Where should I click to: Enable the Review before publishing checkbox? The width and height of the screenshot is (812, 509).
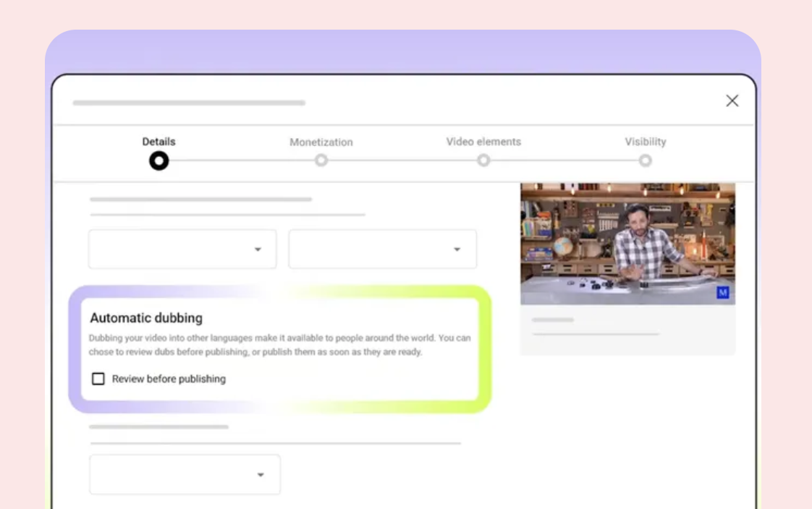[x=98, y=379]
